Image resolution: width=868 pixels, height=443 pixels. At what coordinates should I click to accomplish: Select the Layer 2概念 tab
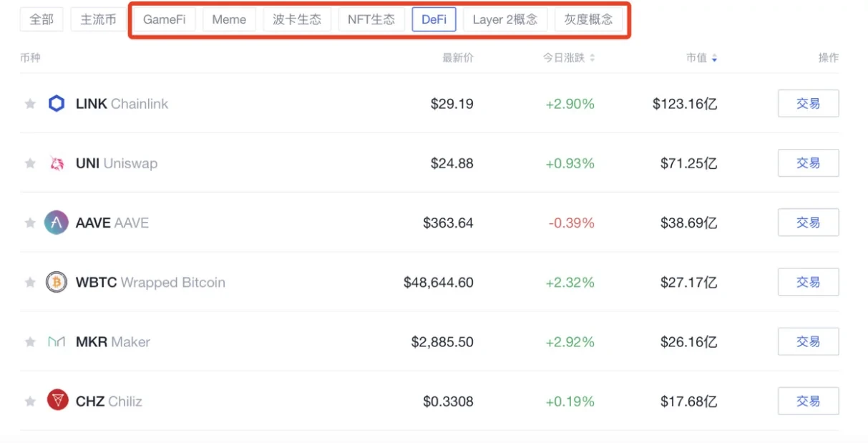504,19
